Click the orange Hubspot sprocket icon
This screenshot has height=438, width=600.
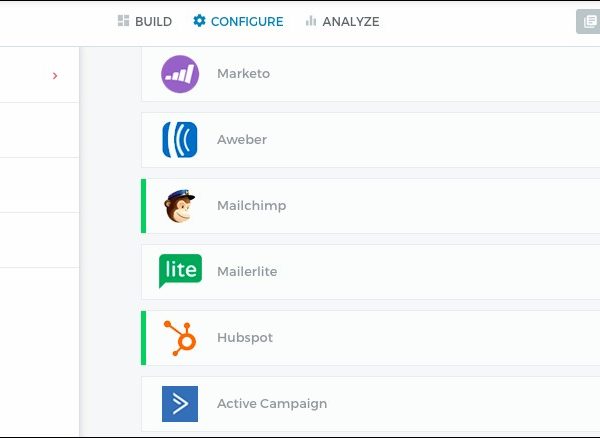click(180, 338)
